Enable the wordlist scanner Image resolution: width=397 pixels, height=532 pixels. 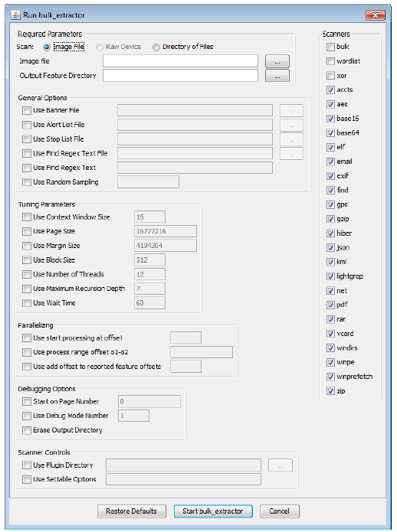coord(330,61)
